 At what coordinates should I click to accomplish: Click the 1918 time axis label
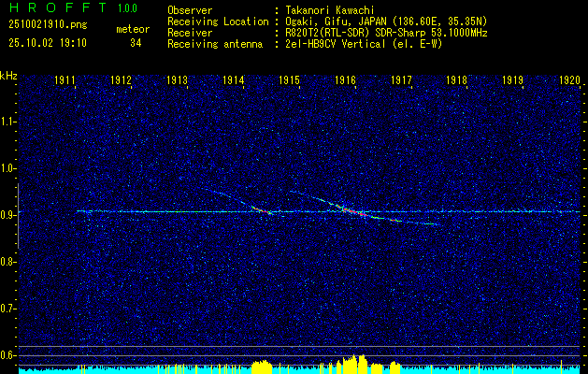pos(457,79)
